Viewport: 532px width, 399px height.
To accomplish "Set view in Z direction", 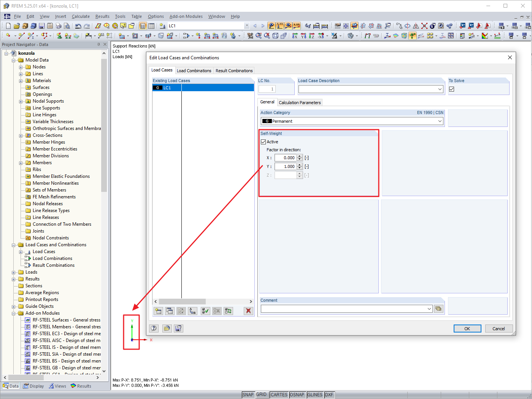I will 312,36.
